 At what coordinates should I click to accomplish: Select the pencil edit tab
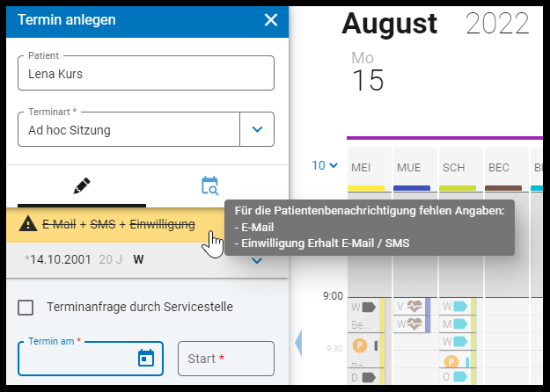82,186
